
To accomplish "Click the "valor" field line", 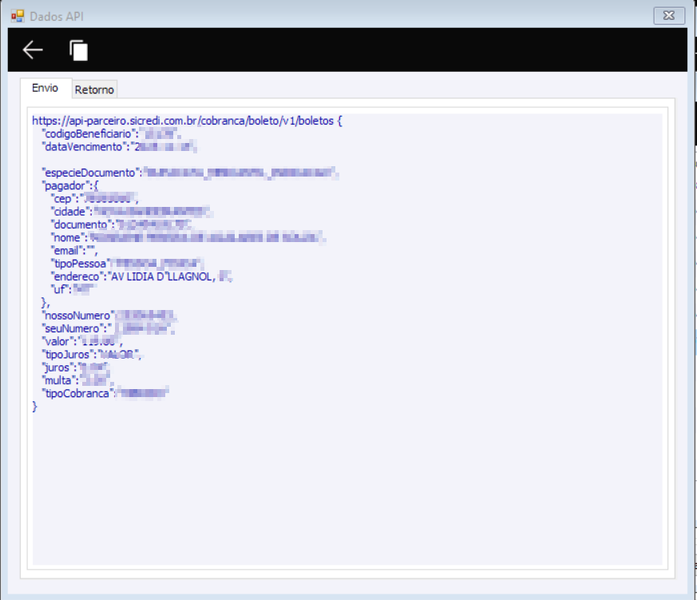I will 82,341.
